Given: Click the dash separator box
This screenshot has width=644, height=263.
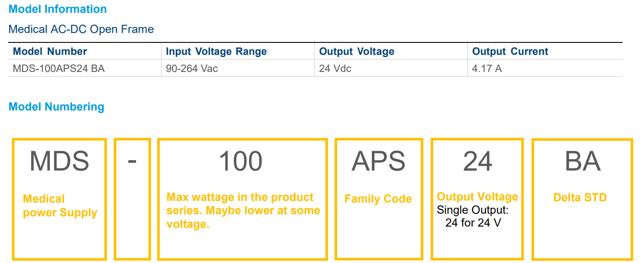Looking at the screenshot, I should tap(132, 199).
